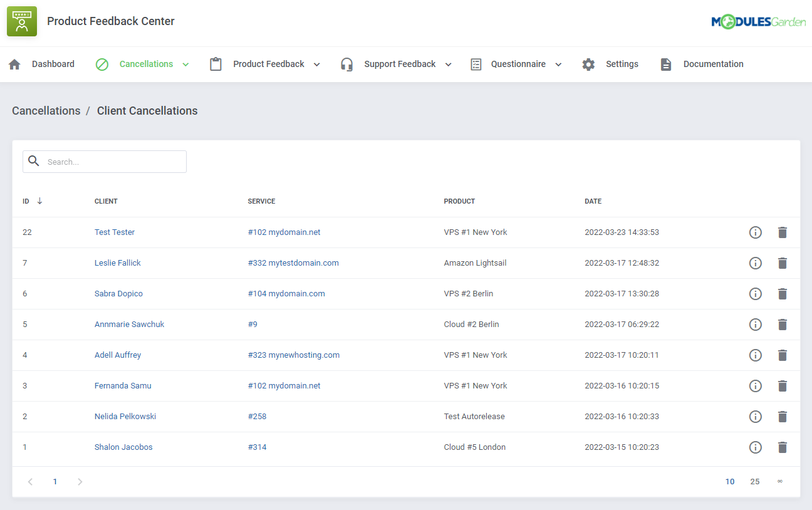Click the magnifier icon in the search box
The height and width of the screenshot is (510, 812).
[34, 161]
